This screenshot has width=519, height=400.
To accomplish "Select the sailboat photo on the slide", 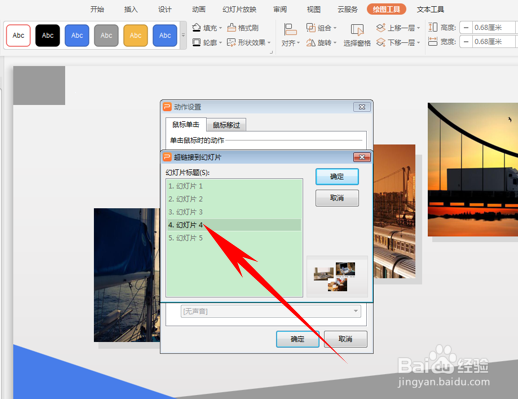I will tap(127, 275).
